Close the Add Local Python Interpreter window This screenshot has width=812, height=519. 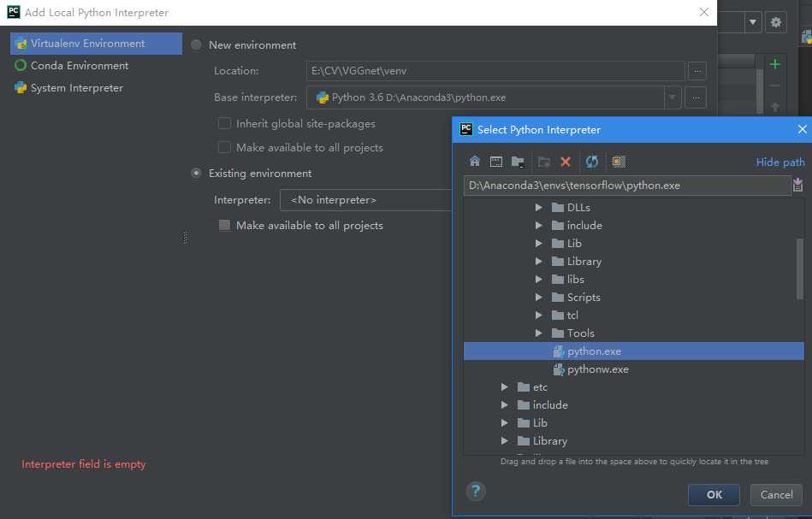click(704, 13)
